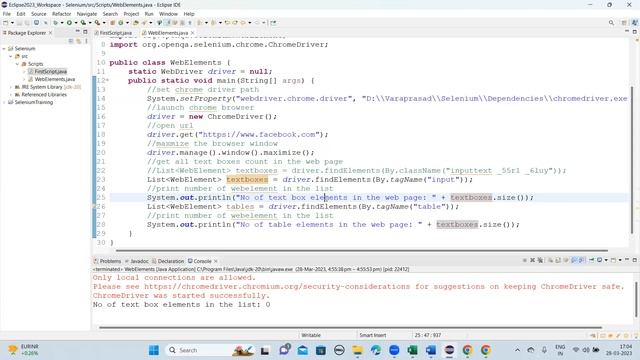Minimize the Package Explorer view
Screen dimensions: 640x360
(77, 31)
